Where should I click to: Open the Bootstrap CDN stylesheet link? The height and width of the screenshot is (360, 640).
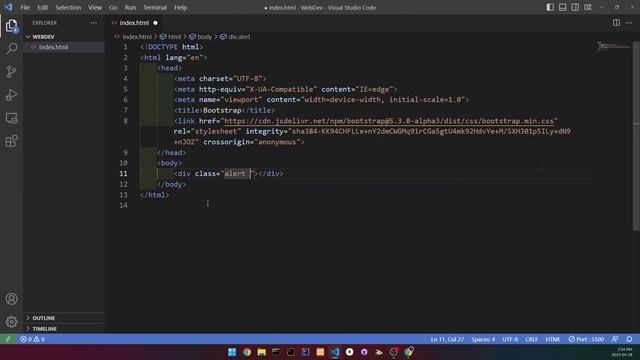[x=389, y=121]
